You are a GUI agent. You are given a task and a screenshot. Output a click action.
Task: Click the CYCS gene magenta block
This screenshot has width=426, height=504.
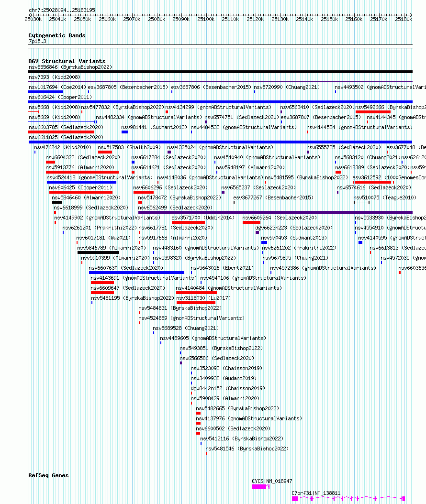(x=259, y=487)
